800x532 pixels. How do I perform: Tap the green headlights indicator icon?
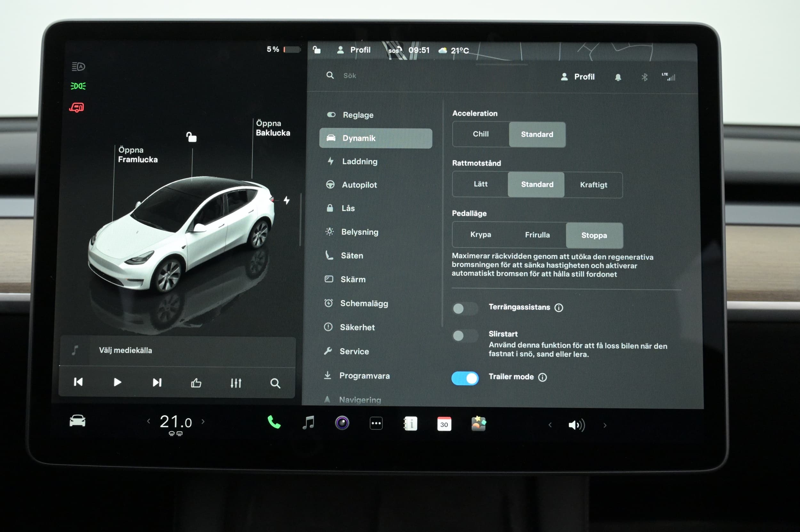tap(78, 86)
